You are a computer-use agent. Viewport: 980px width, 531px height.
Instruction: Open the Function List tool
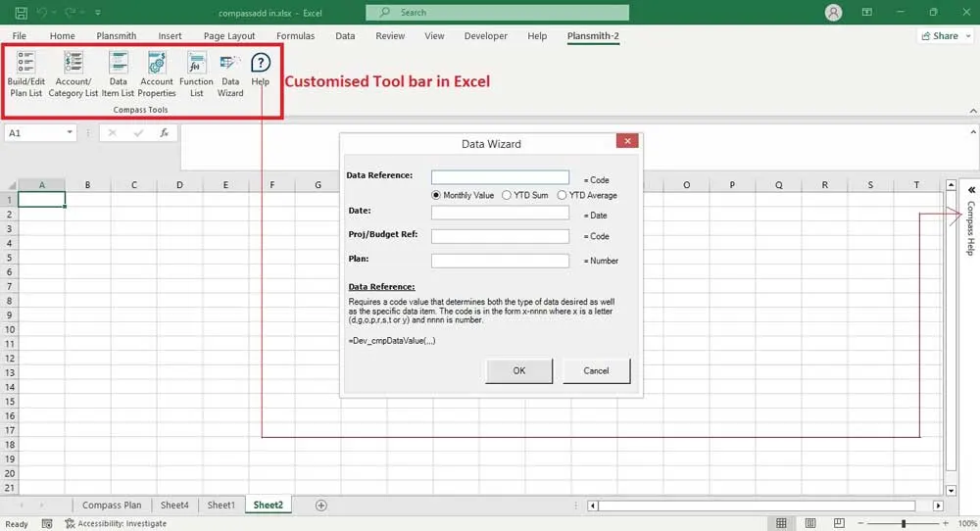point(196,74)
